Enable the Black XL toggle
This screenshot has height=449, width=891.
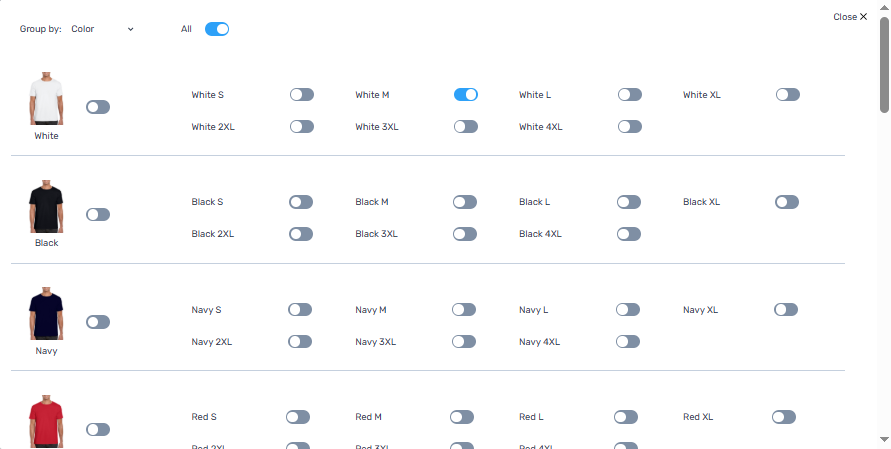click(x=787, y=202)
